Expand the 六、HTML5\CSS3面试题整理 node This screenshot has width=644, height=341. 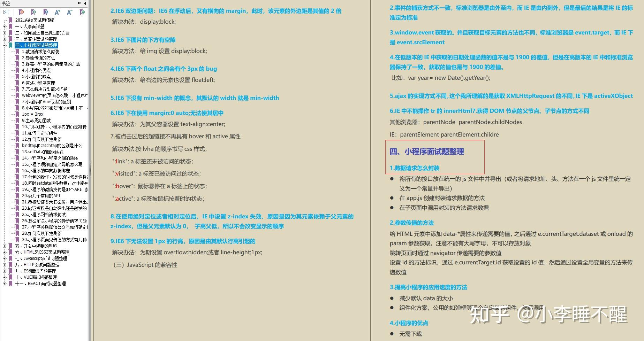pos(5,252)
